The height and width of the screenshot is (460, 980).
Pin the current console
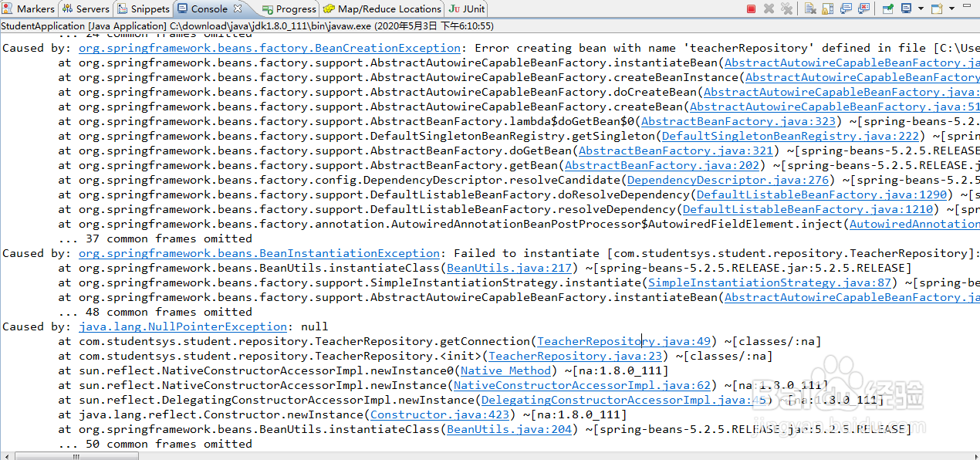point(887,8)
